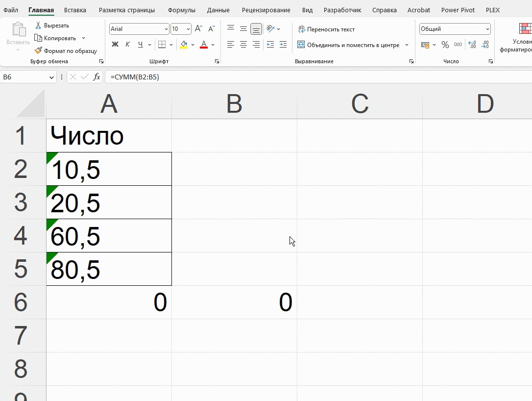Click the Cut (Вырезать) scissors icon
The width and height of the screenshot is (532, 401).
point(38,25)
